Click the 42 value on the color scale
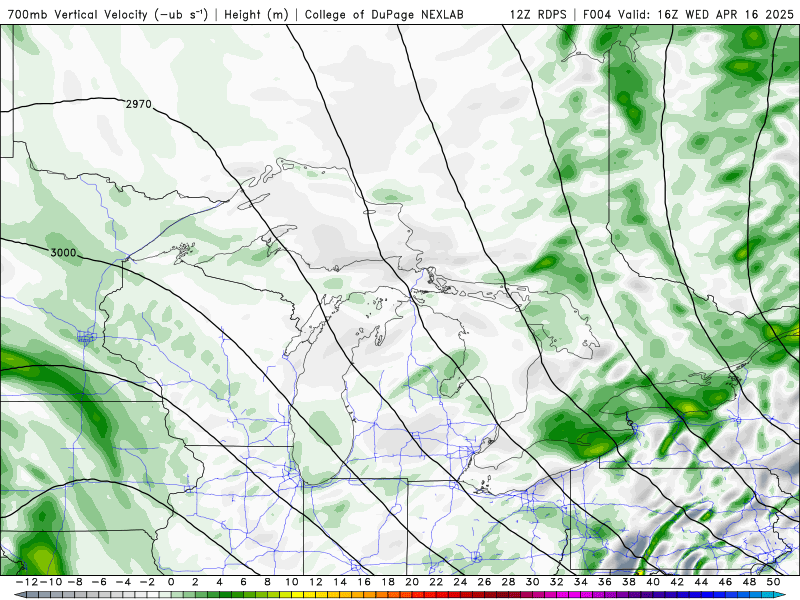The image size is (800, 600). (677, 582)
